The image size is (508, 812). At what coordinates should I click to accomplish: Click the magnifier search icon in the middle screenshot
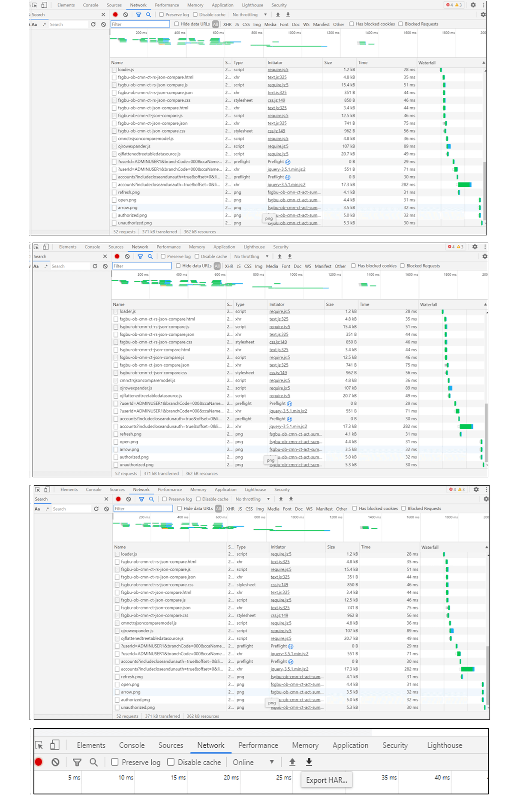tap(150, 256)
